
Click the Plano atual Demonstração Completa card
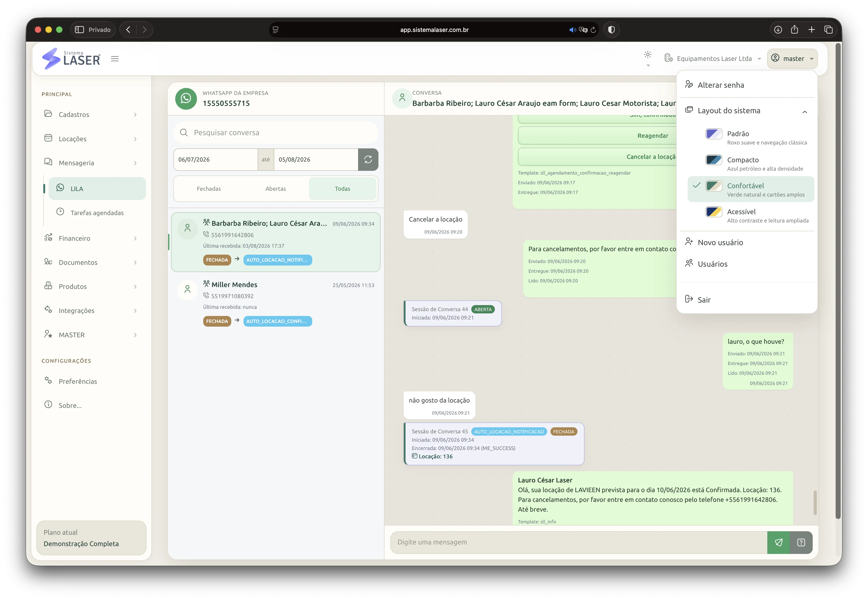(x=91, y=538)
